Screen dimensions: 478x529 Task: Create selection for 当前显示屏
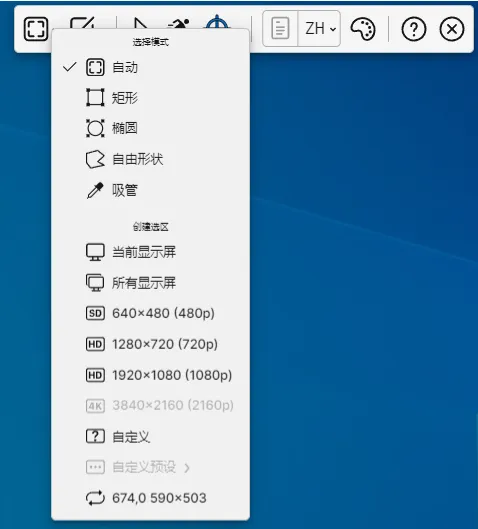pos(150,252)
